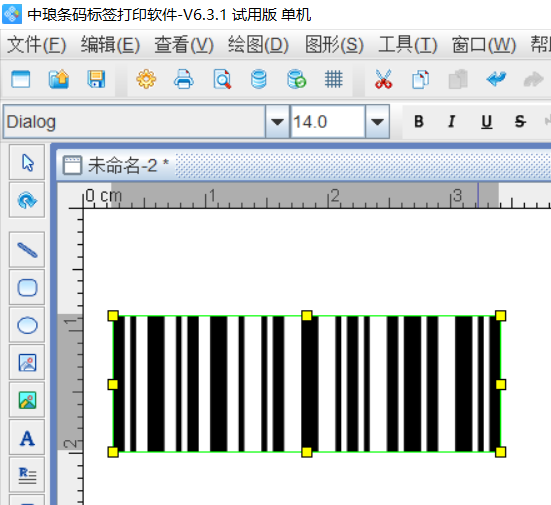Click the New document icon
Screen dimensions: 551x505
[21, 79]
